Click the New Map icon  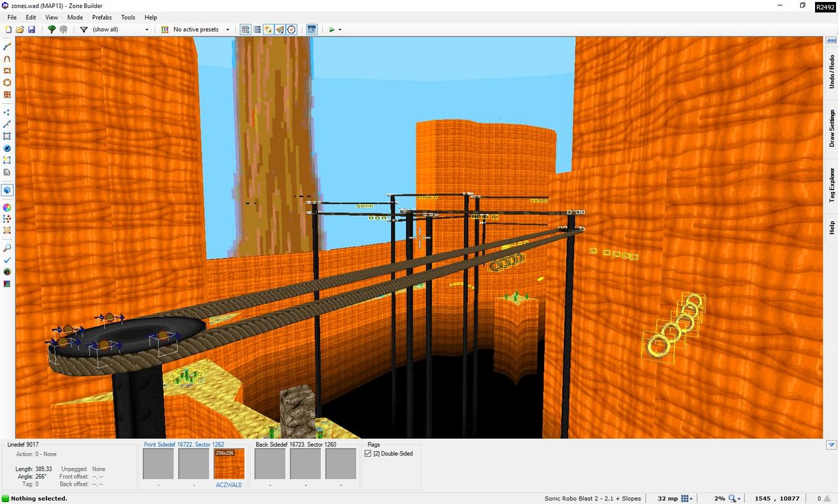pos(9,29)
